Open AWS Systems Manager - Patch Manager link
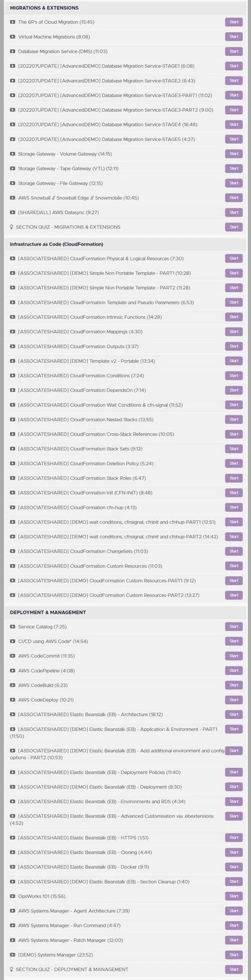 [x=70, y=940]
